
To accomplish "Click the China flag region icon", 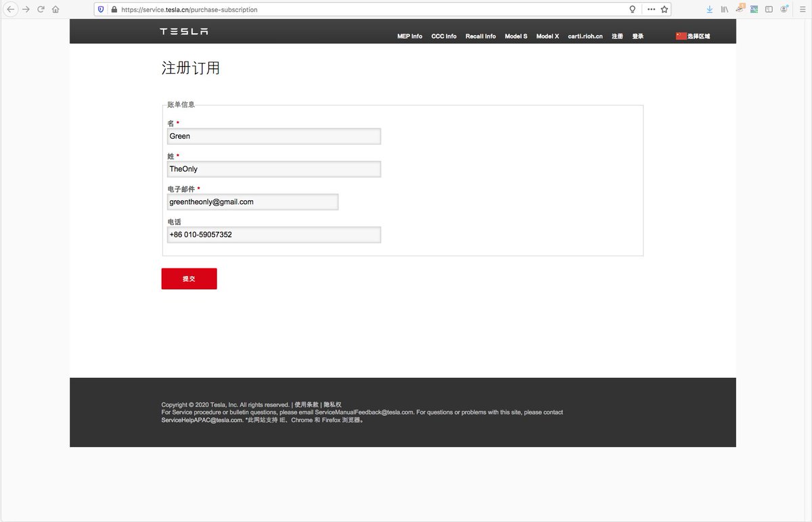I will tap(681, 36).
